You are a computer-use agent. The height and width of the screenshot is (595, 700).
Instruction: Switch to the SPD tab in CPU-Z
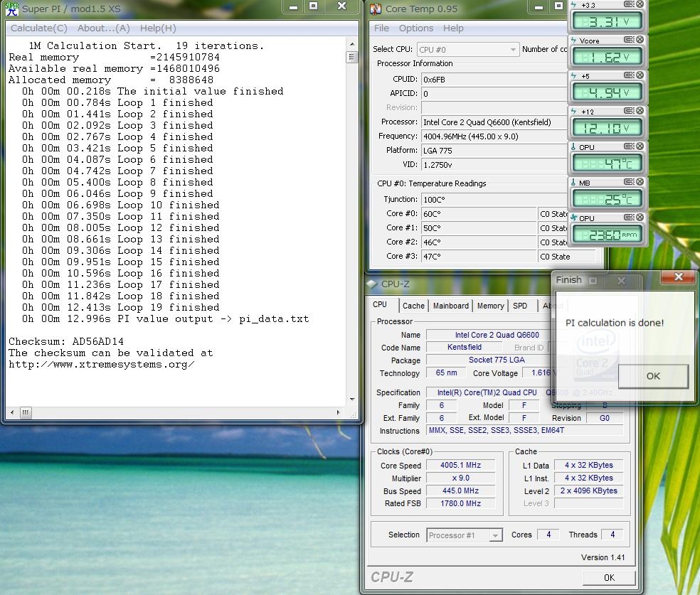click(x=520, y=306)
